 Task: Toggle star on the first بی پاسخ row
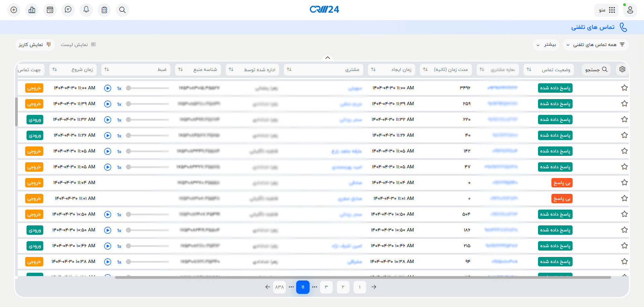pos(624,183)
